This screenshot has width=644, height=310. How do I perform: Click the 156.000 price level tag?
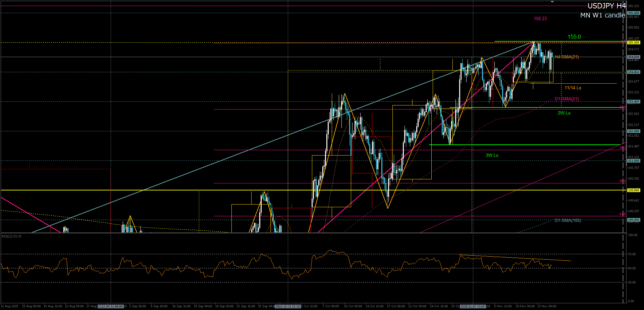(x=634, y=13)
